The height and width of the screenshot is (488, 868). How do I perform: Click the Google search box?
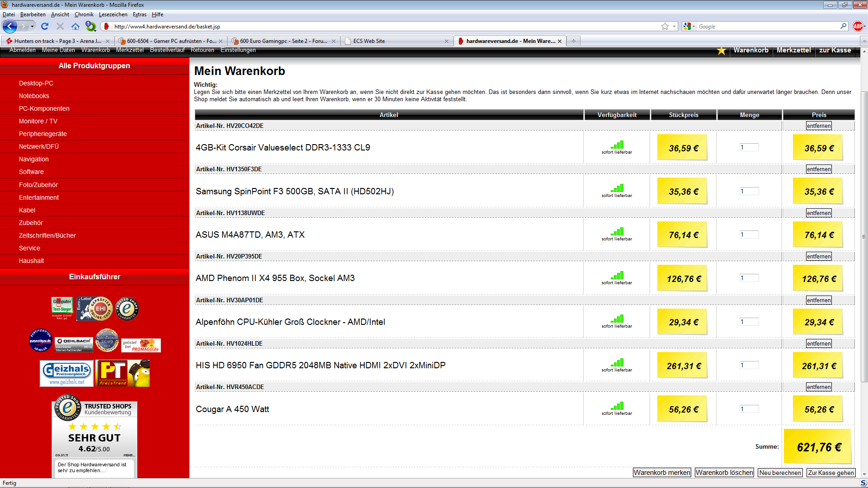click(768, 27)
